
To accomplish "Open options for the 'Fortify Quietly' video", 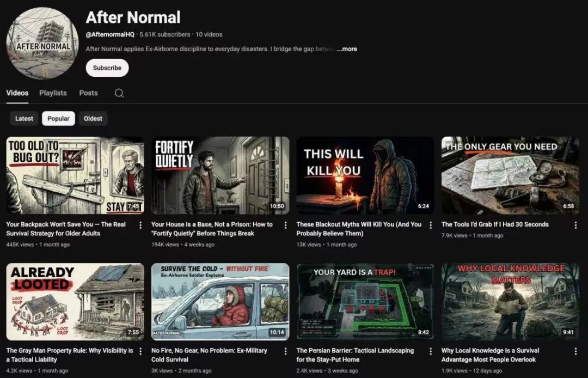I will 285,225.
